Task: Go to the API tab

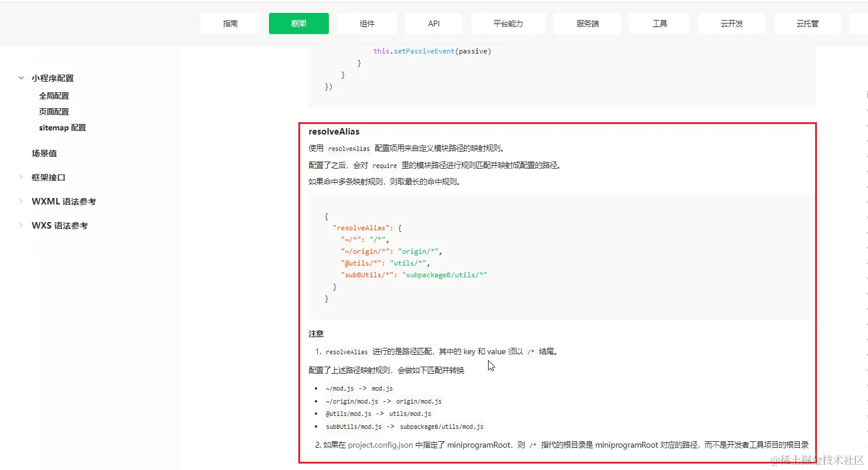Action: click(434, 23)
